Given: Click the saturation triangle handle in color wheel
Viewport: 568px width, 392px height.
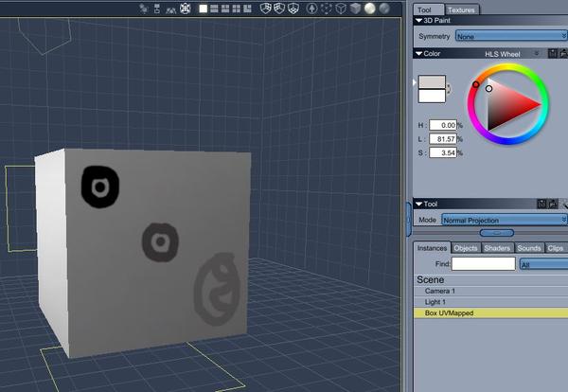Looking at the screenshot, I should (489, 88).
